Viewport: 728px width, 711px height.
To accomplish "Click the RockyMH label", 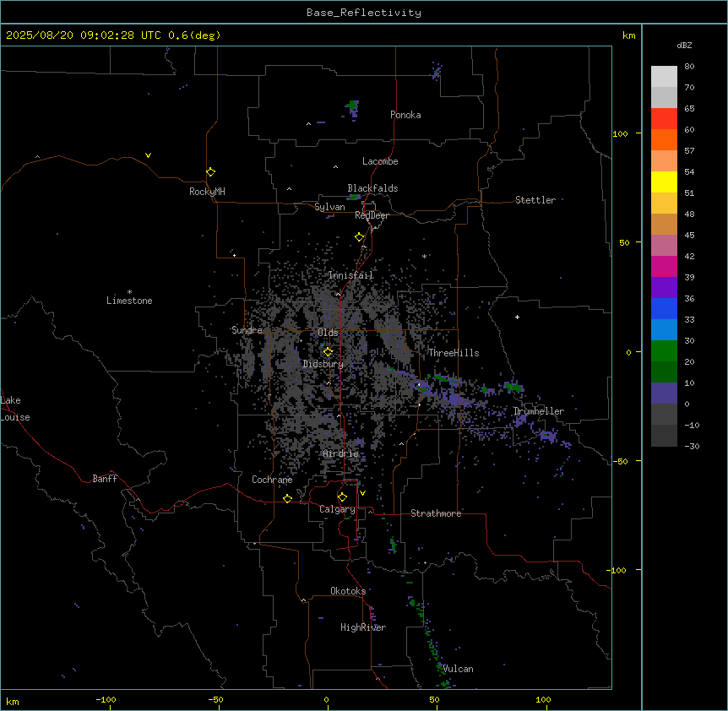I will click(x=207, y=192).
